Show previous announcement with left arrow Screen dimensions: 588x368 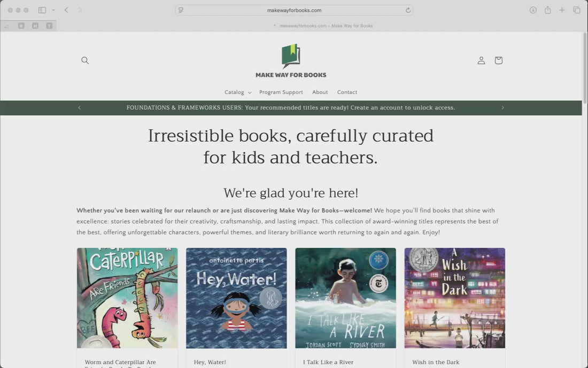pyautogui.click(x=79, y=107)
